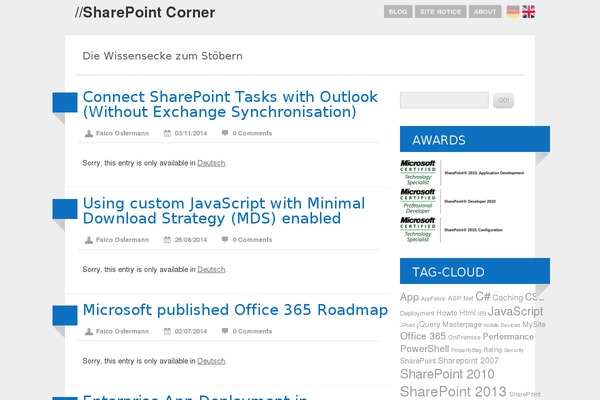Select the mobile Devices tag

pos(502,325)
